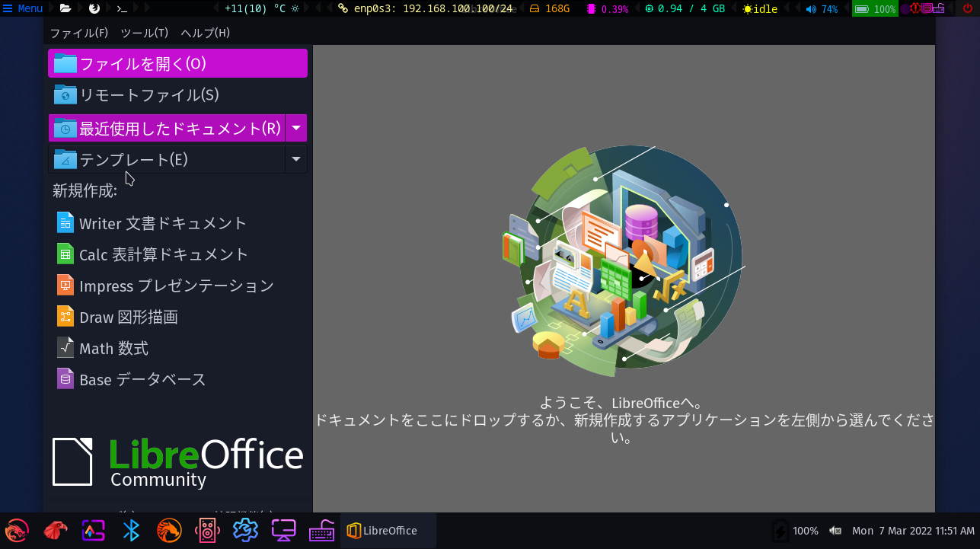
Task: Open the ヘルプ(H) menu
Action: pyautogui.click(x=206, y=33)
